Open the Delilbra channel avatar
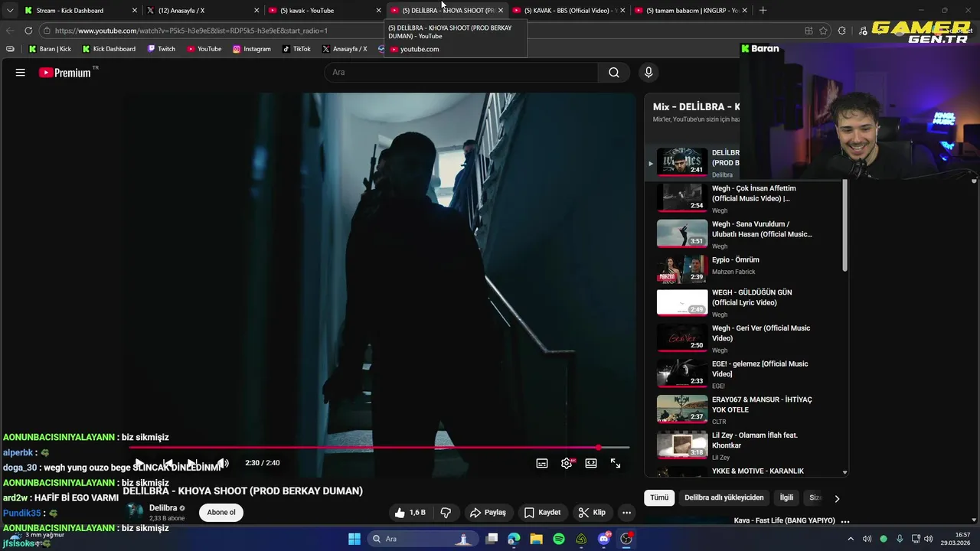The width and height of the screenshot is (980, 551). click(x=135, y=513)
